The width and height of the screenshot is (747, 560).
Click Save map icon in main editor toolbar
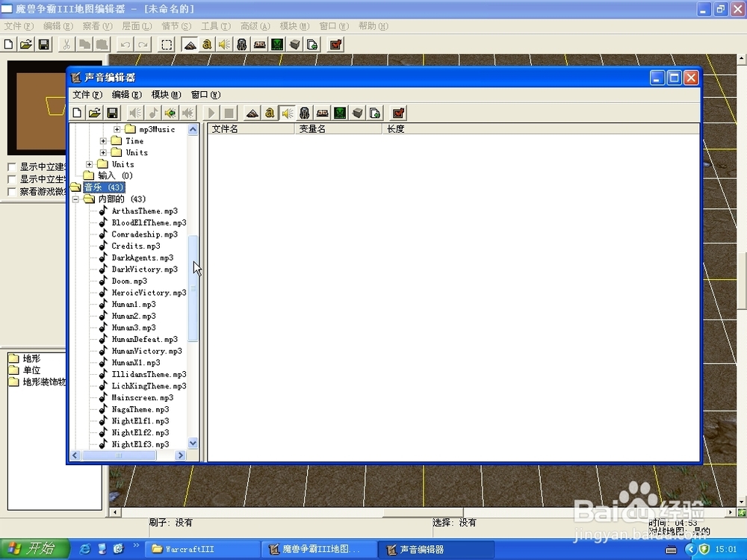coord(44,45)
